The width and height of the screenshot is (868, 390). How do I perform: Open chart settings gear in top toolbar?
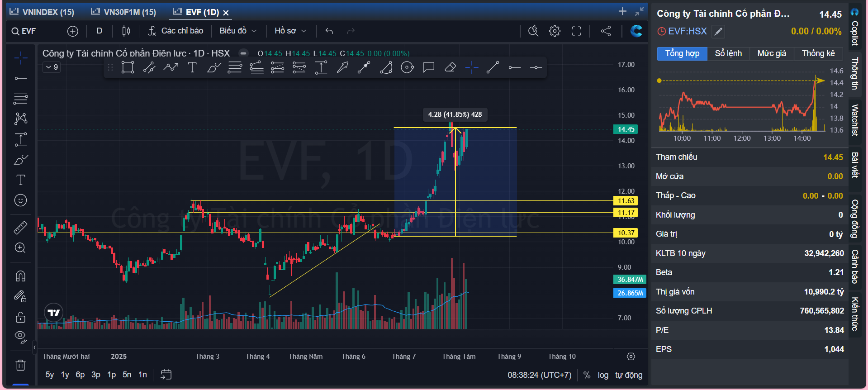pos(555,31)
